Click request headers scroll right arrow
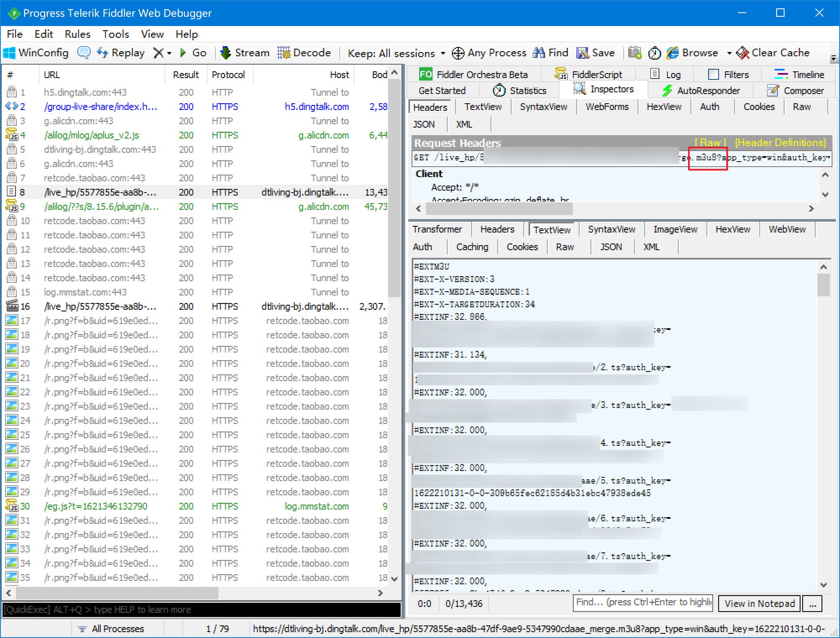 coord(811,209)
